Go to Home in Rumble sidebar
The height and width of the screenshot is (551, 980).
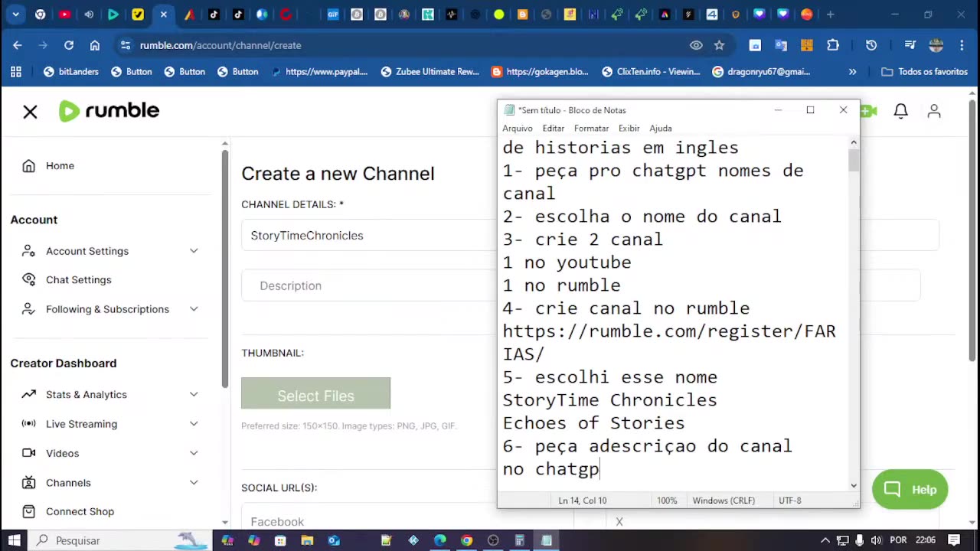point(60,166)
